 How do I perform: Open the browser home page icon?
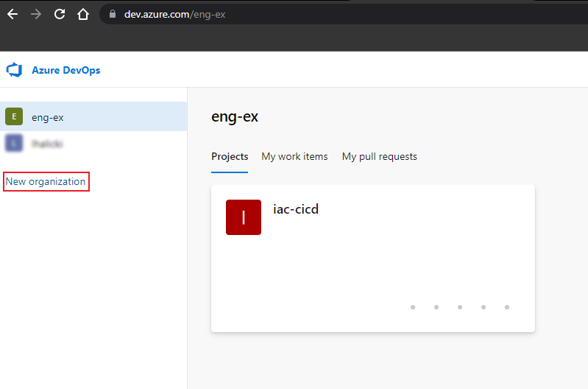pos(83,14)
